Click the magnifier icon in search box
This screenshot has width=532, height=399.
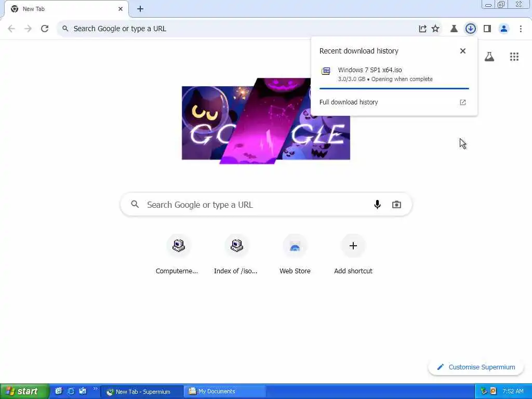[x=135, y=204]
